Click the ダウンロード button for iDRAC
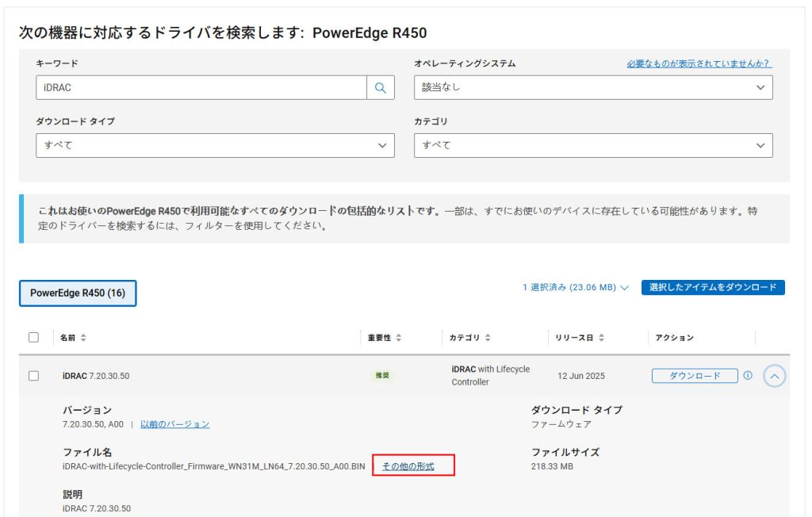The width and height of the screenshot is (812, 517). [x=695, y=376]
